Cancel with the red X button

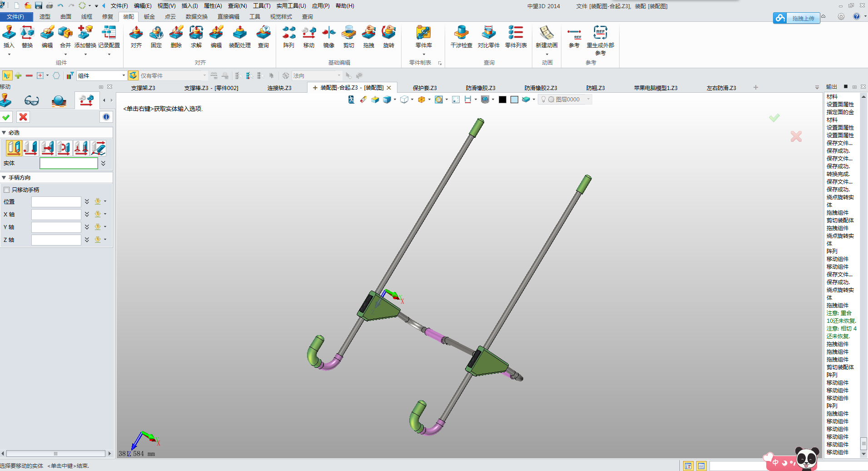click(x=23, y=117)
